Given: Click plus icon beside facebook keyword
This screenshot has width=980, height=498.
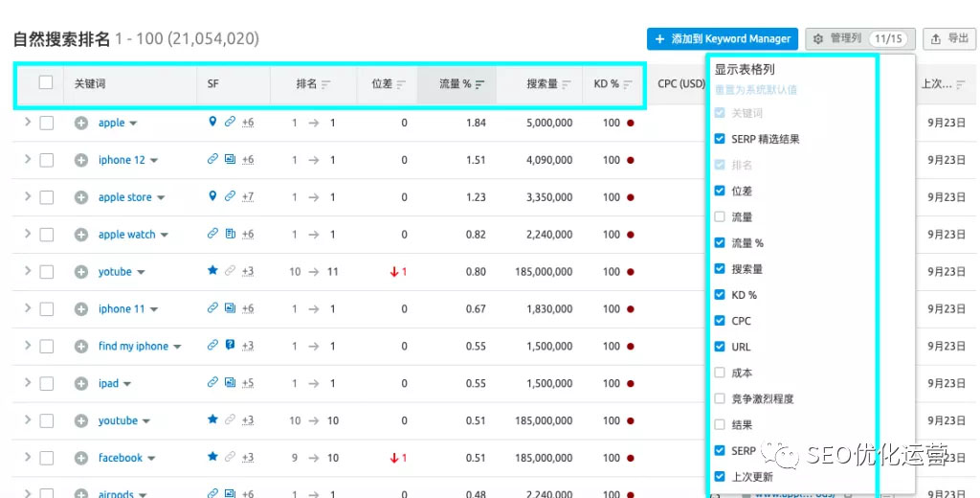Looking at the screenshot, I should click(81, 458).
